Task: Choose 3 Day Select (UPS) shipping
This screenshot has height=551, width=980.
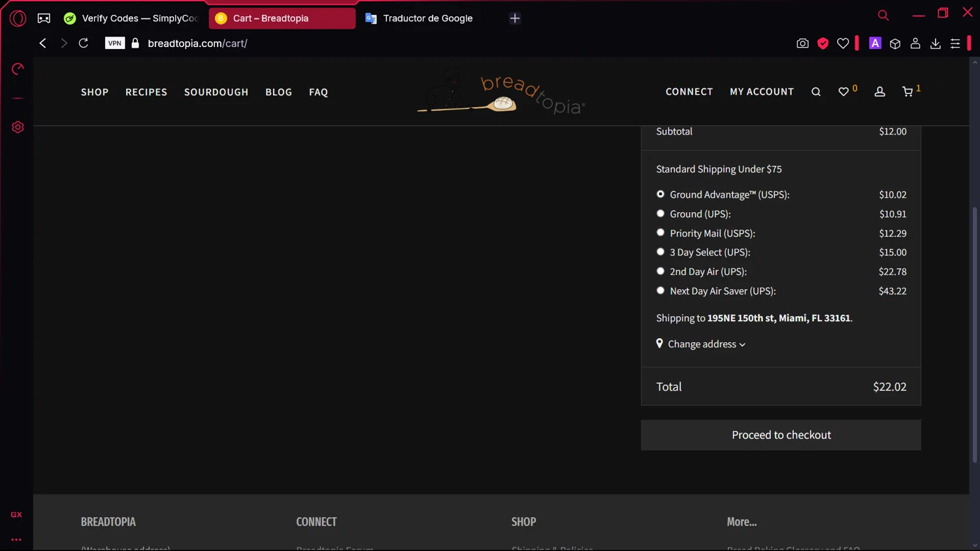Action: tap(661, 252)
